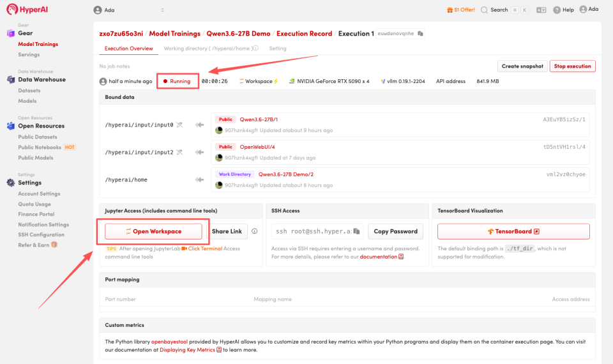Open Datasets in sidebar
The width and height of the screenshot is (613, 364).
[x=29, y=90]
